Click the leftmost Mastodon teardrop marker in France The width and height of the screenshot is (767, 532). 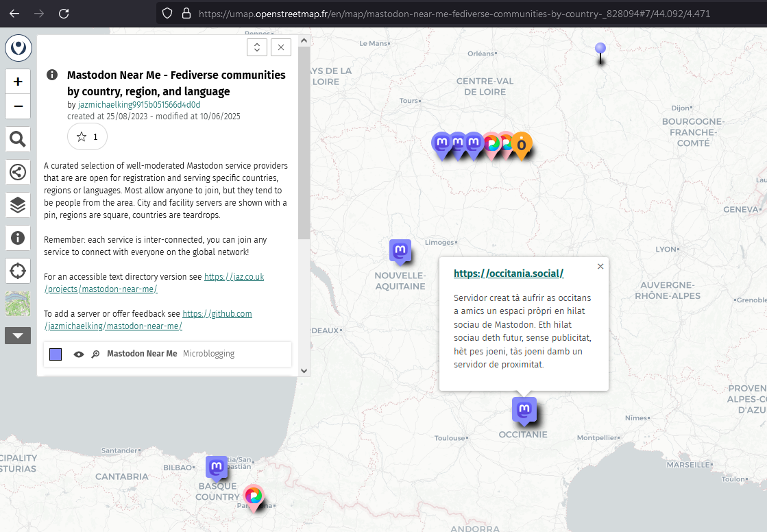coord(441,145)
